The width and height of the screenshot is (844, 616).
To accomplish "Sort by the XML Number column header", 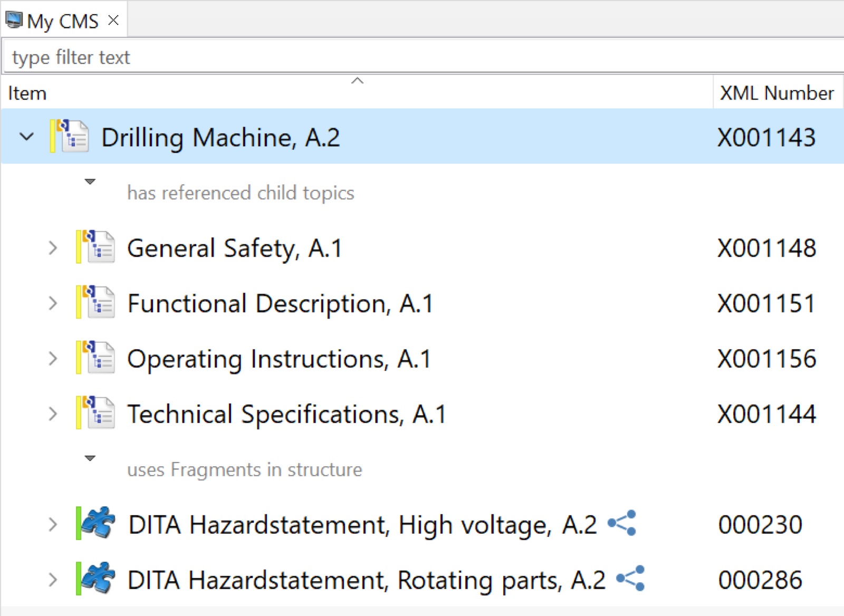I will [777, 93].
